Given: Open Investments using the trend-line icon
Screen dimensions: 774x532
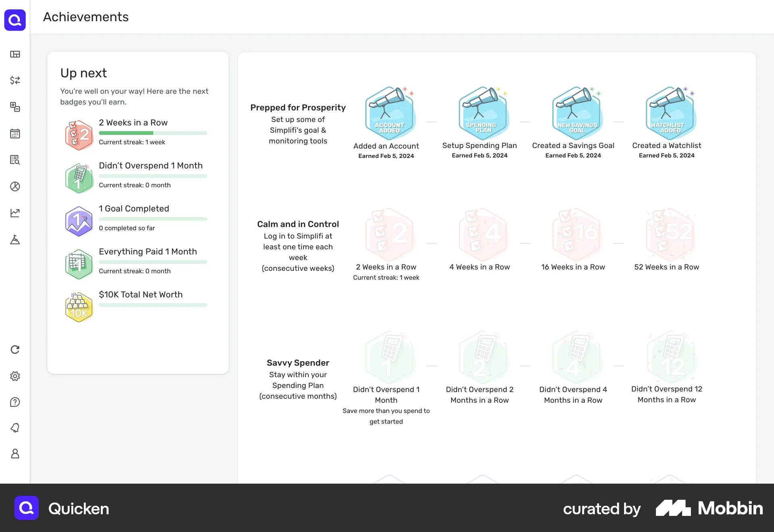Looking at the screenshot, I should [x=15, y=213].
